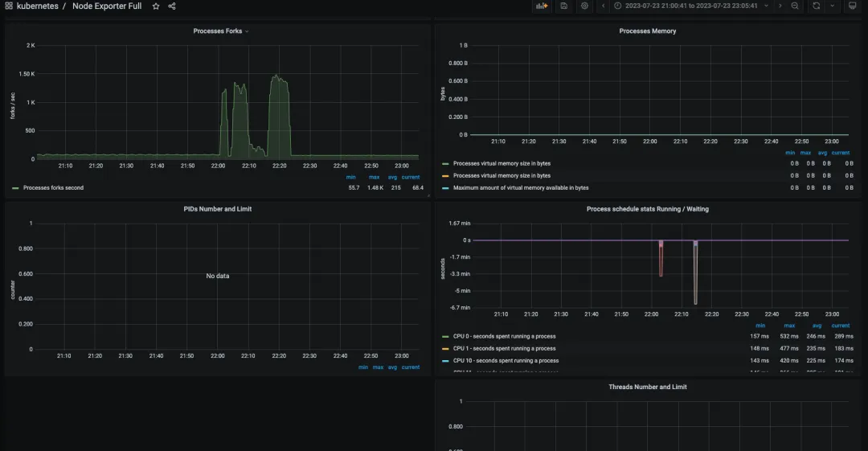This screenshot has height=451, width=868.
Task: Switch to TV/kiosk view mode icon
Action: tap(853, 6)
